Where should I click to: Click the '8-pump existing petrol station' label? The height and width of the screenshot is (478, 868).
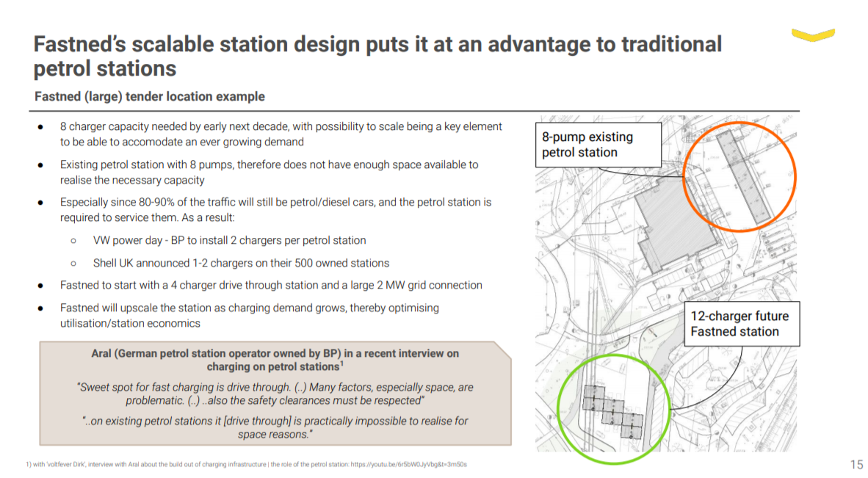[x=598, y=145]
